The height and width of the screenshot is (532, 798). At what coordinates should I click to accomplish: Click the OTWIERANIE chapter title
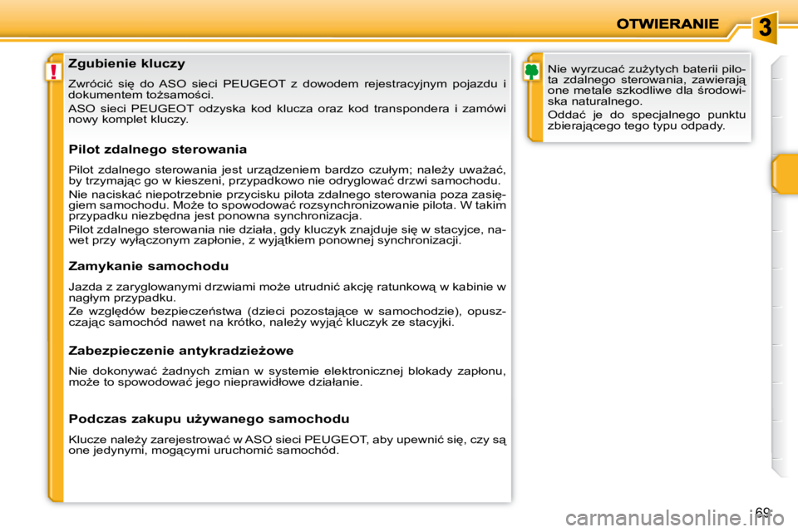coord(667,24)
